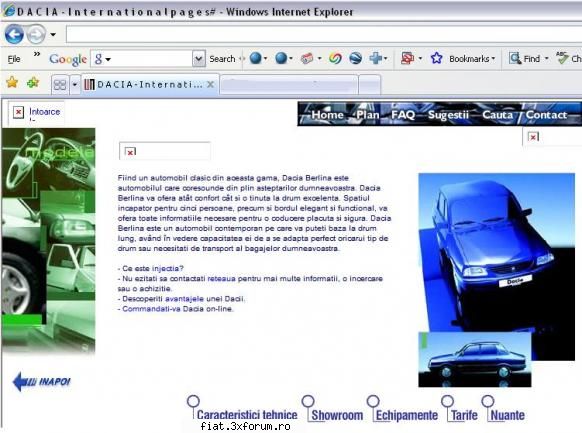Screen dimensions: 582x433
Task: Click FAQ in the site navigation
Action: click(403, 115)
